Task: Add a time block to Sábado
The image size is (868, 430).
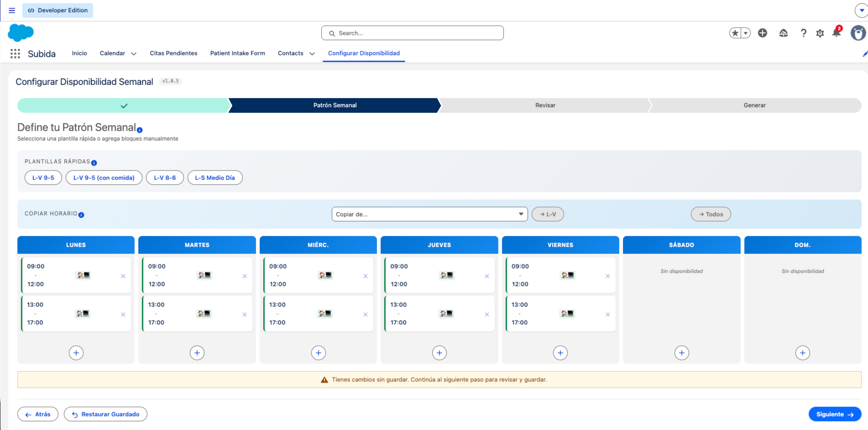Action: point(682,353)
